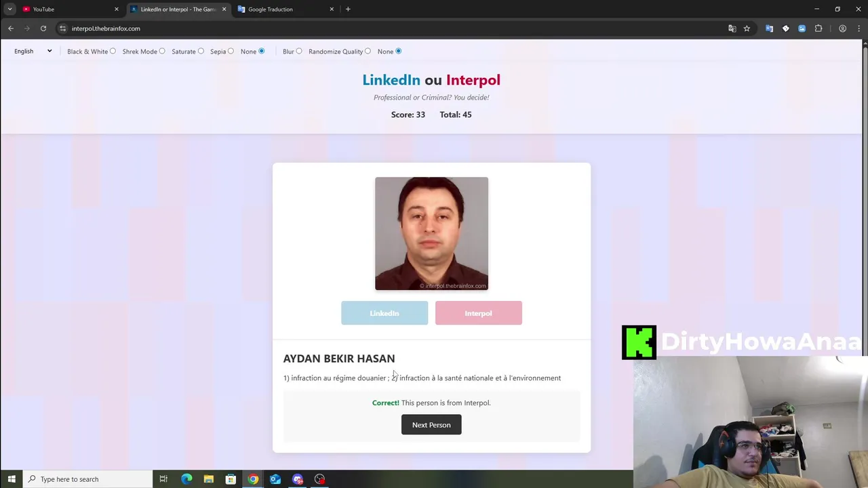Image resolution: width=868 pixels, height=488 pixels.
Task: Open the Chrome profile avatar
Action: click(842, 28)
